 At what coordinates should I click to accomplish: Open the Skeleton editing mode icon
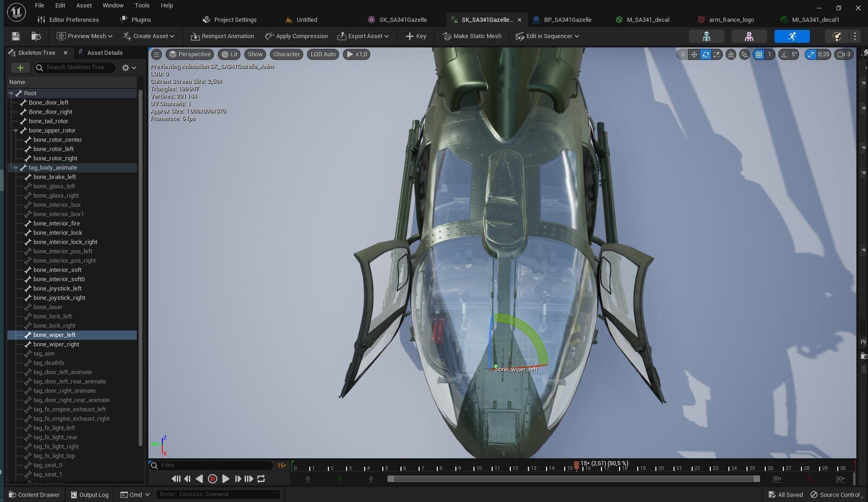(x=706, y=36)
